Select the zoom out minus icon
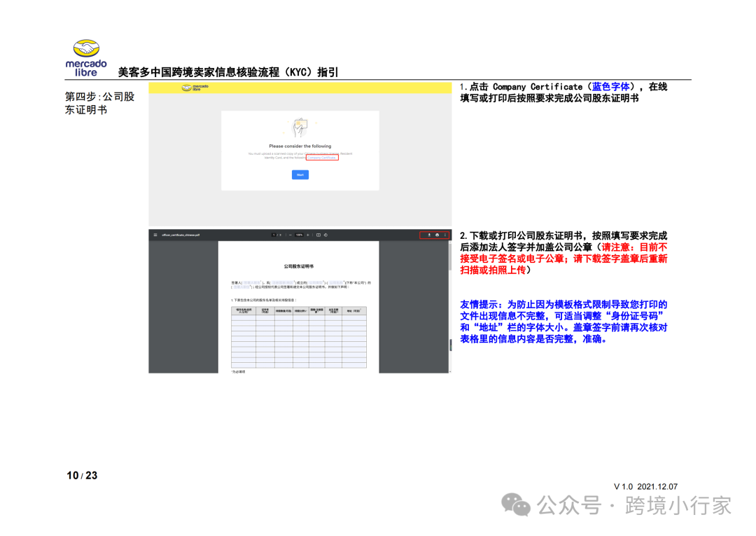This screenshot has width=756, height=536. pyautogui.click(x=290, y=235)
